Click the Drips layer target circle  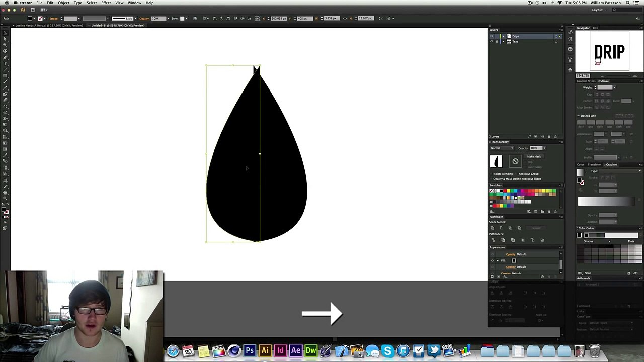(556, 36)
